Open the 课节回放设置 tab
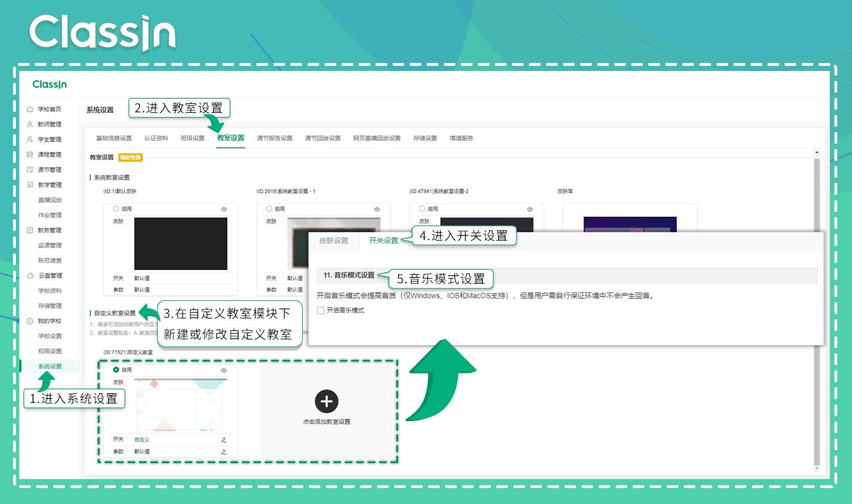The image size is (852, 504). pyautogui.click(x=323, y=138)
